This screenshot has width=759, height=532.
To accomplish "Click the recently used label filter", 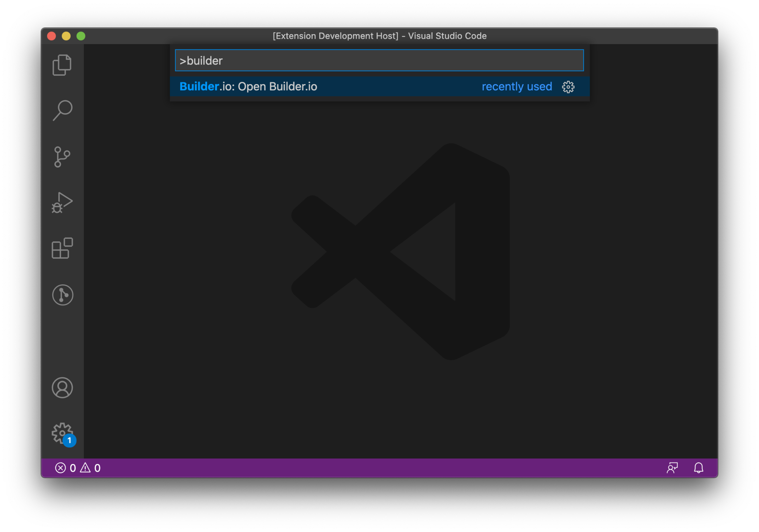I will pyautogui.click(x=516, y=86).
